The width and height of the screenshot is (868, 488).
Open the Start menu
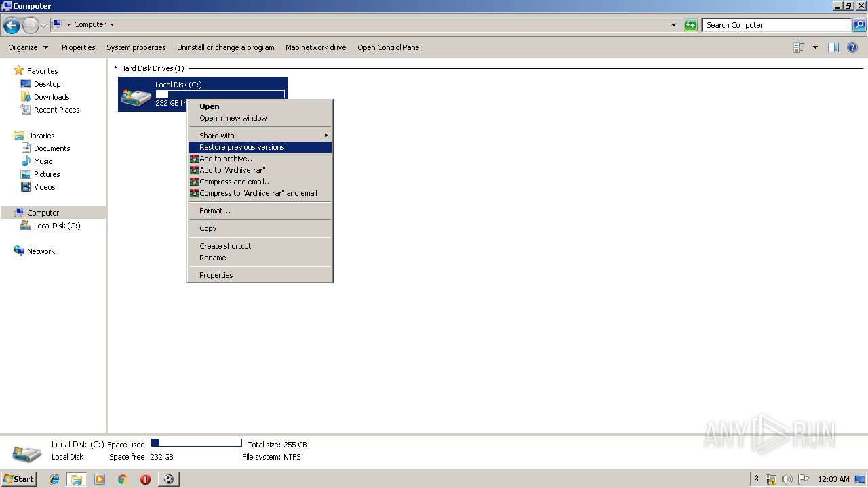[x=18, y=479]
